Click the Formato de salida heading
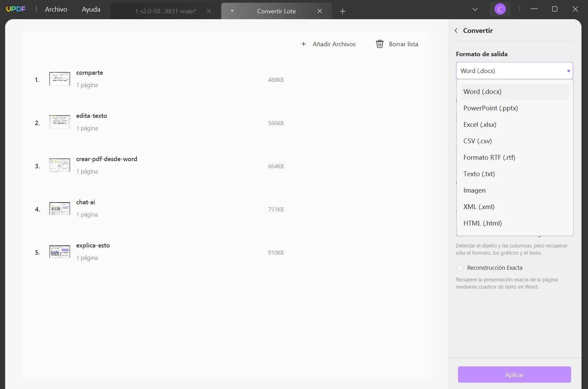The width and height of the screenshot is (588, 389). point(482,54)
